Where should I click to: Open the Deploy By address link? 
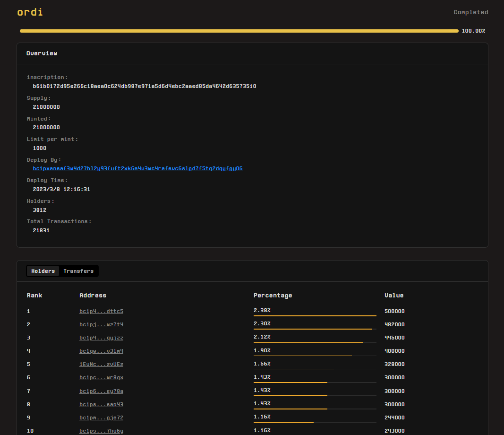pos(137,169)
